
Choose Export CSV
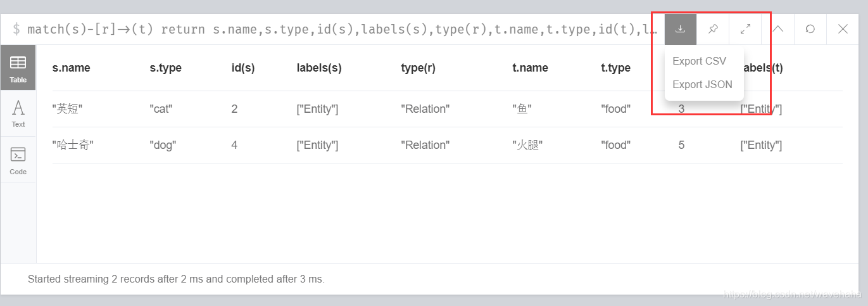pyautogui.click(x=700, y=61)
